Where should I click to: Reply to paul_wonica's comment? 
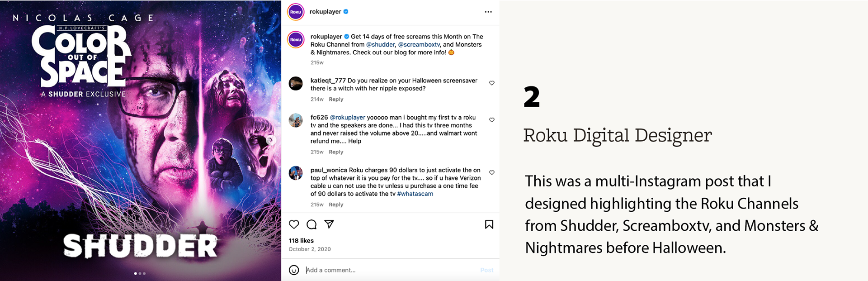click(x=336, y=205)
